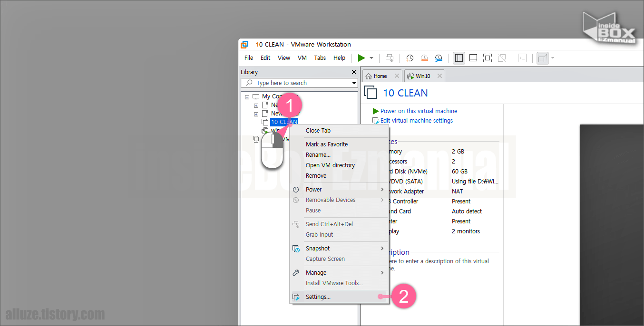644x326 pixels.
Task: Close the Win10 tab
Action: coord(439,76)
